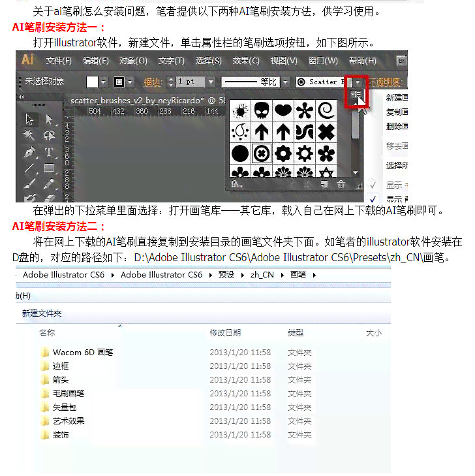Open the 对象(O) menu

coord(134,61)
